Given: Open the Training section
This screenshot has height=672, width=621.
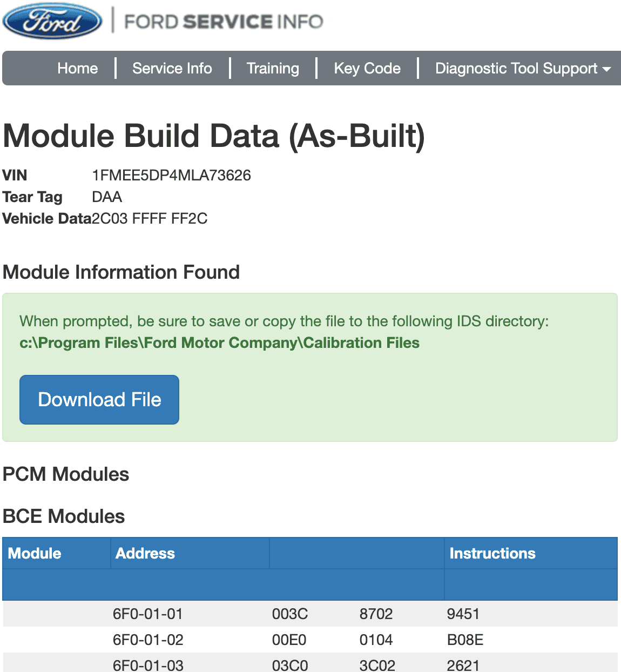Looking at the screenshot, I should 273,68.
